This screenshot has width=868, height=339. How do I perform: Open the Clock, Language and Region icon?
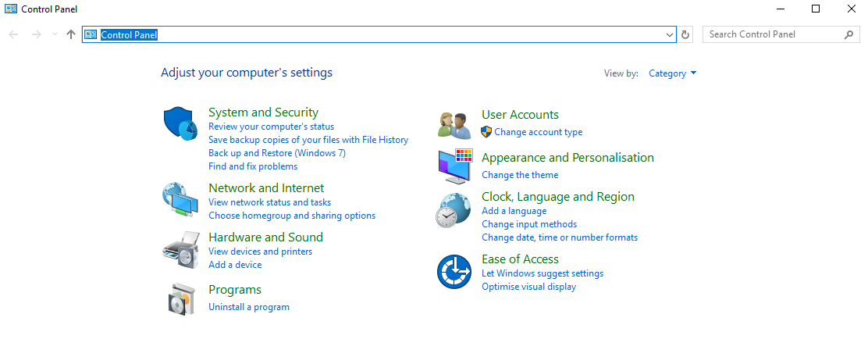coord(454,210)
